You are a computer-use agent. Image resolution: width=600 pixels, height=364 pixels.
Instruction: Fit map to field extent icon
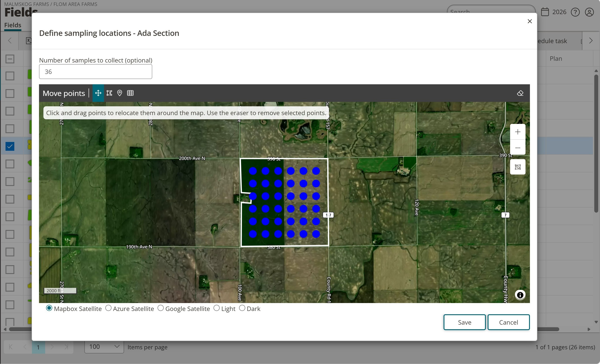(518, 167)
